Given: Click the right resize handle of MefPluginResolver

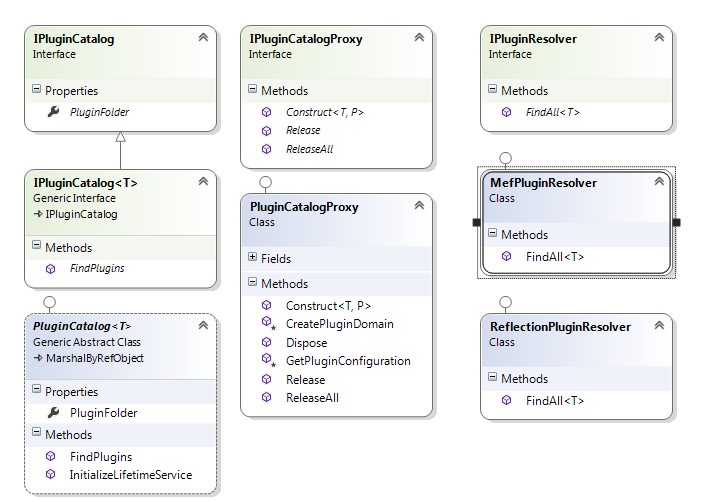Looking at the screenshot, I should [677, 222].
